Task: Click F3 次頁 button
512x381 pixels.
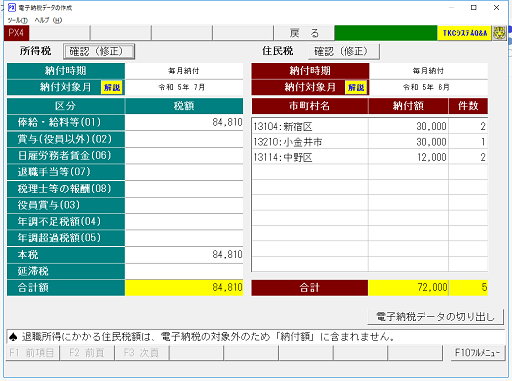Action: (x=142, y=353)
